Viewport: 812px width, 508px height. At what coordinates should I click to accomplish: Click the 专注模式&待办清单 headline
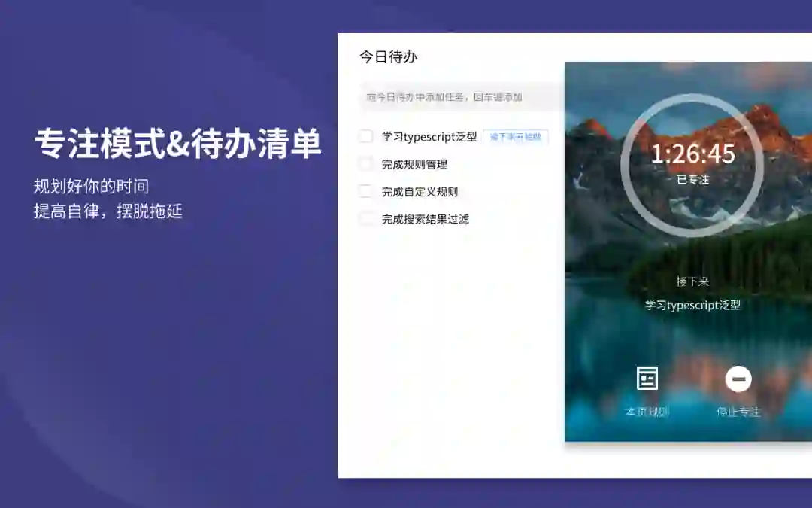177,144
